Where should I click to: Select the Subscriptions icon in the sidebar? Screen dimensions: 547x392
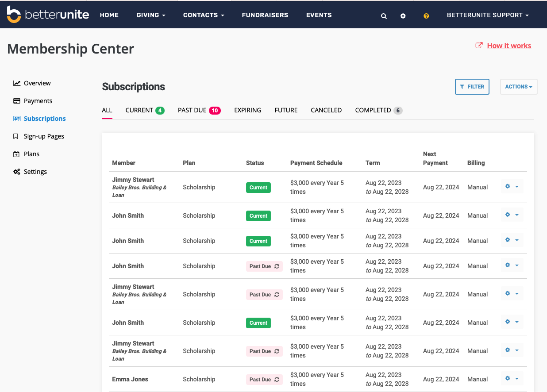click(16, 118)
